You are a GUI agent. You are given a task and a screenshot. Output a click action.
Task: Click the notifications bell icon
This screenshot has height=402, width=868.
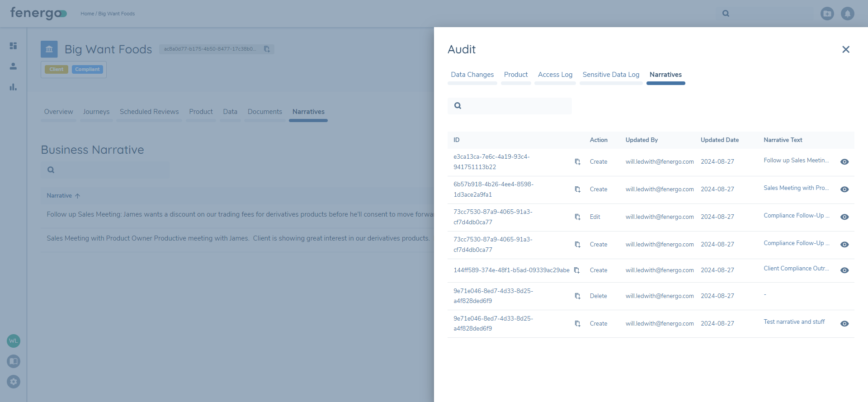[847, 14]
